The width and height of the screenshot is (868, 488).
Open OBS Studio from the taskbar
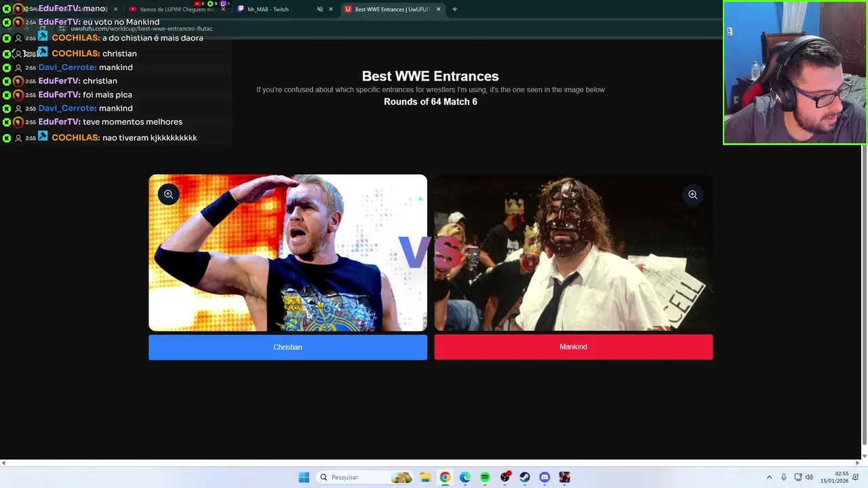505,477
